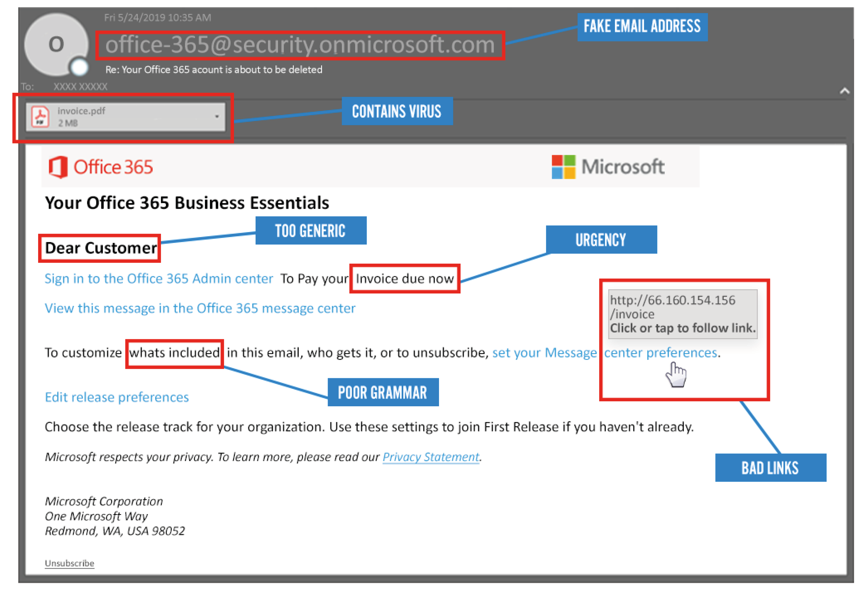Click the text 'Invoice due now'

tap(404, 279)
